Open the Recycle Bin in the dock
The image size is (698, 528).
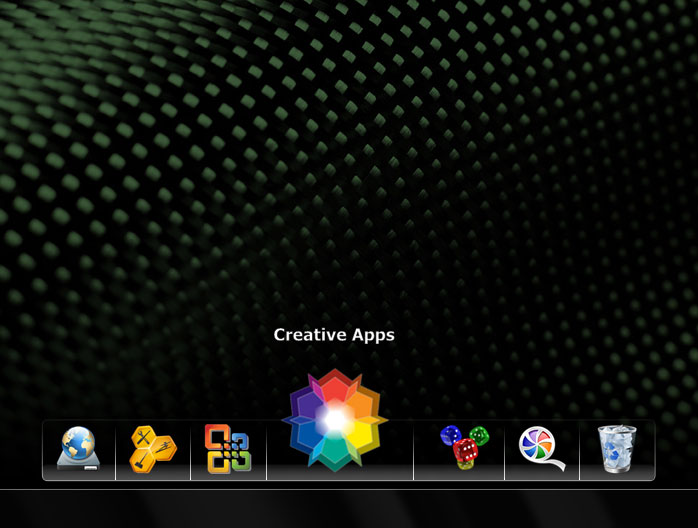click(617, 449)
